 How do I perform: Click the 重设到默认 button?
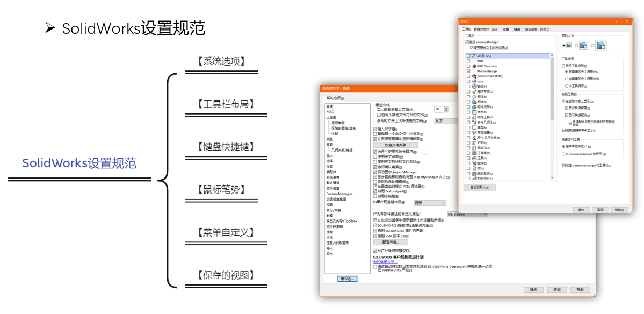click(479, 187)
